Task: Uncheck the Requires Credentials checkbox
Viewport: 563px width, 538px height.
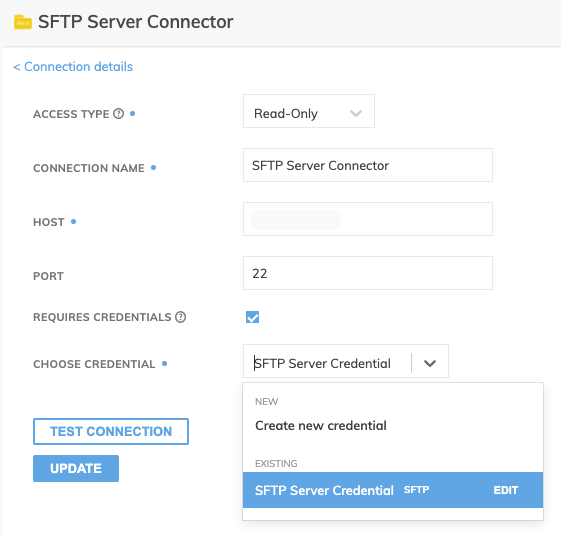Action: coord(252,317)
